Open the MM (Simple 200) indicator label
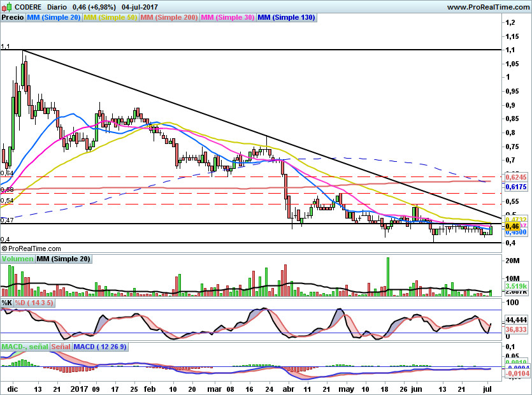The image size is (532, 395). click(169, 18)
